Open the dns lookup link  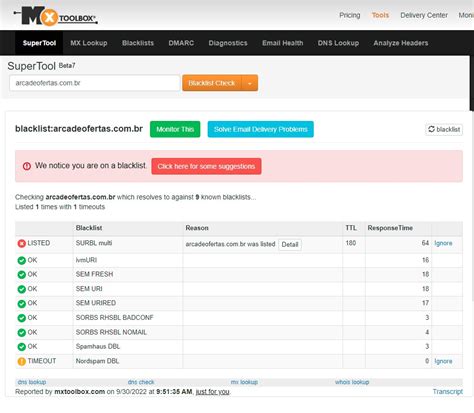tap(32, 382)
